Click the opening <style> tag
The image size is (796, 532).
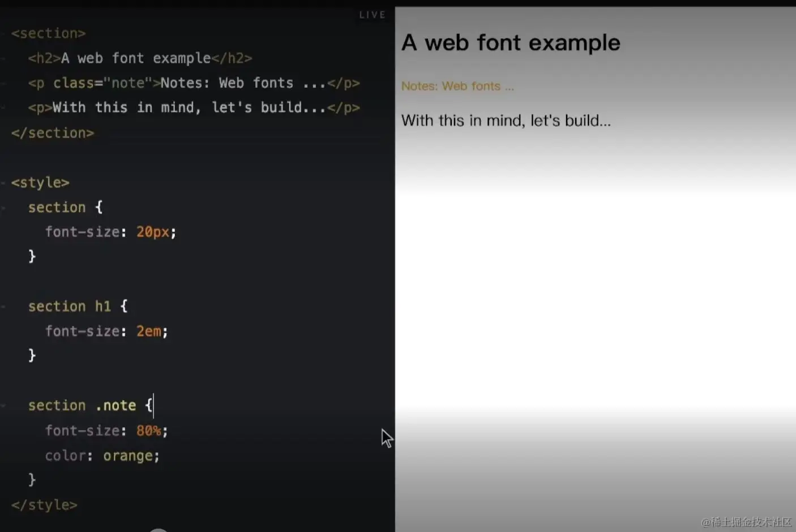40,183
